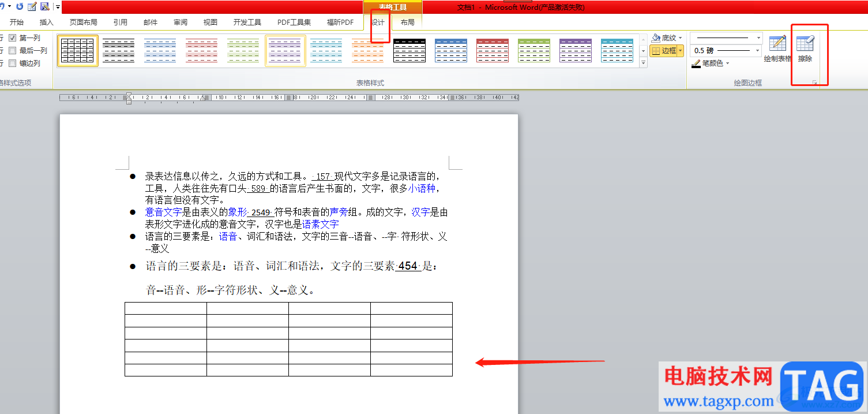868x414 pixels.
Task: Toggle the 最后一列 (Last Column) checkbox
Action: point(13,51)
